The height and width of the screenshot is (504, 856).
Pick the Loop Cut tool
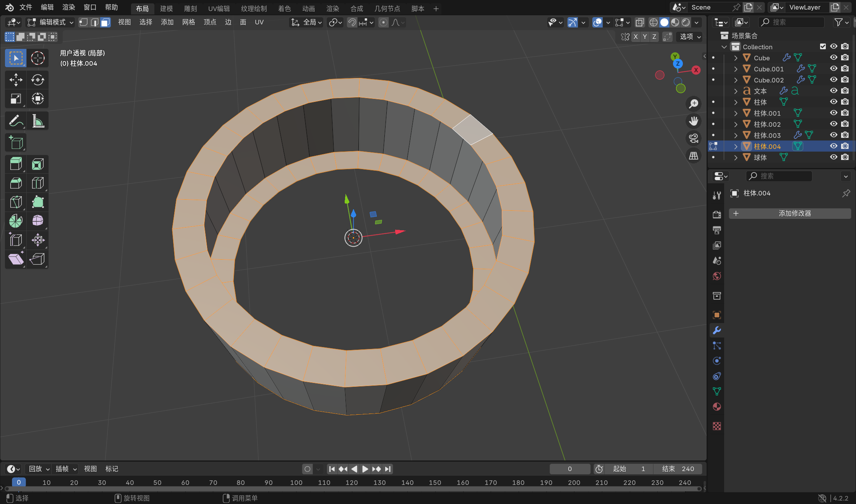(x=37, y=183)
